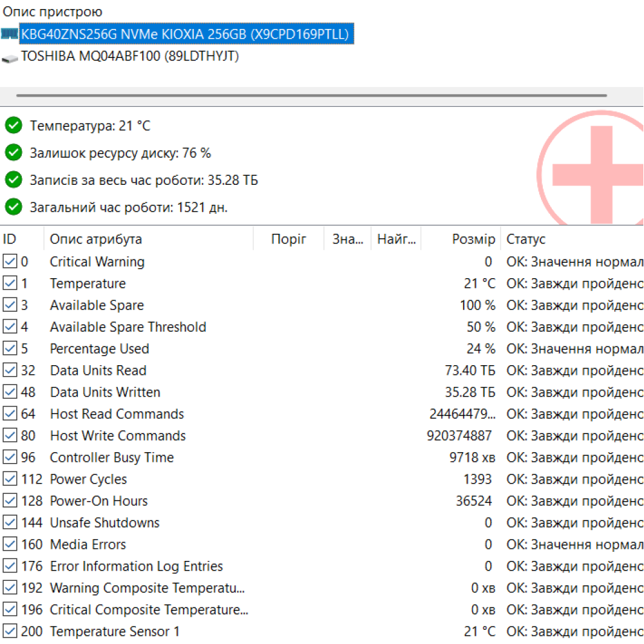Click the KIOXIA NVMe SSD drive icon
Viewport: 644px width, 644px height.
10,34
